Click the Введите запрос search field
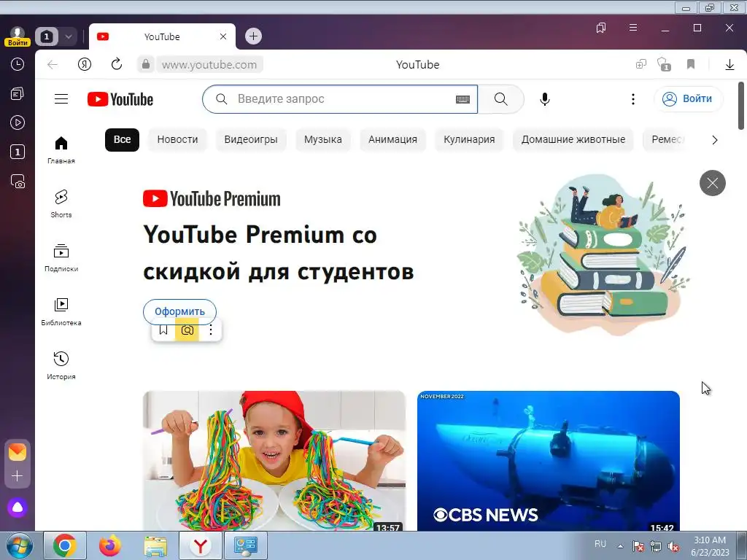Screen dimensions: 747x560 (340, 99)
